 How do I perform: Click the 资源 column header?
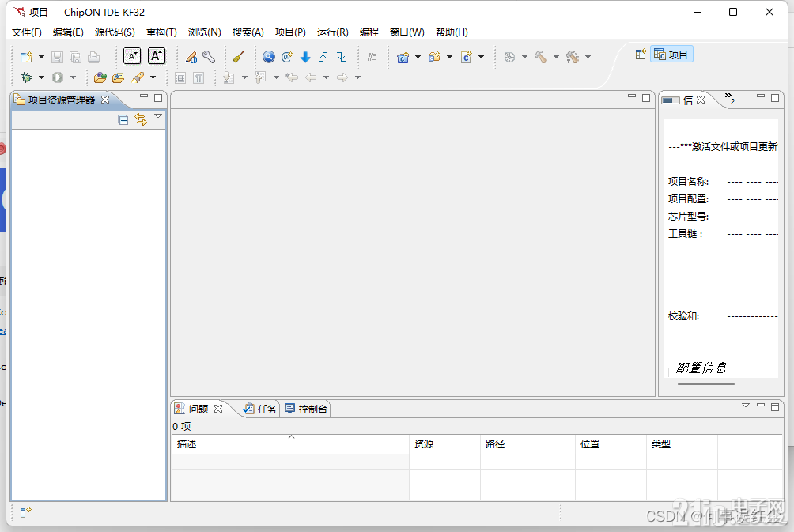(444, 444)
